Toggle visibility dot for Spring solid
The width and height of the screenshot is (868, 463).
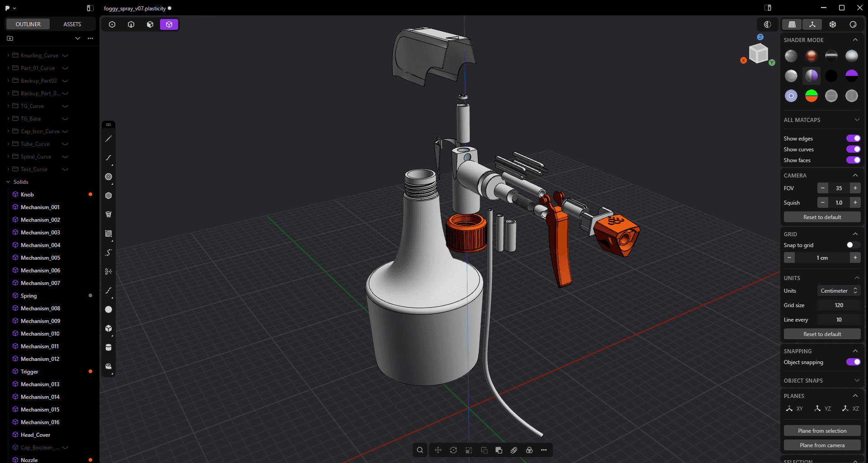90,295
